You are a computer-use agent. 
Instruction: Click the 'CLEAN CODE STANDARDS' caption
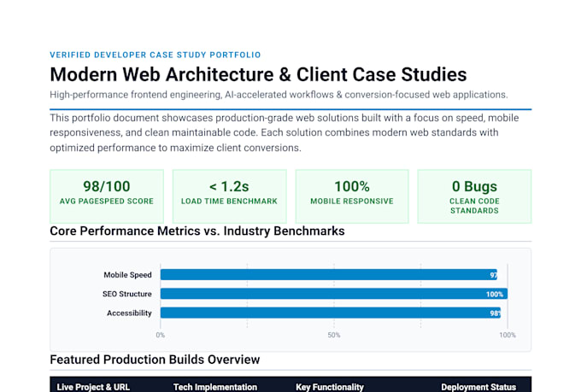pyautogui.click(x=475, y=206)
